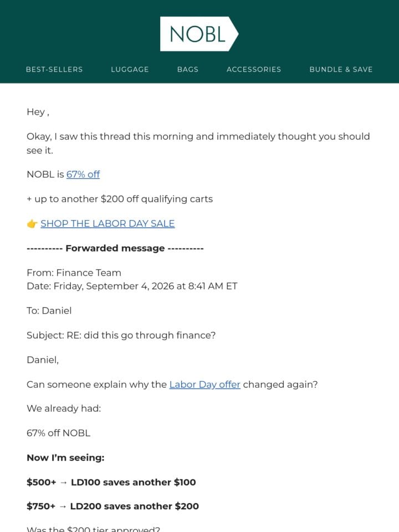Open the ACCESSORIES section

pyautogui.click(x=254, y=69)
